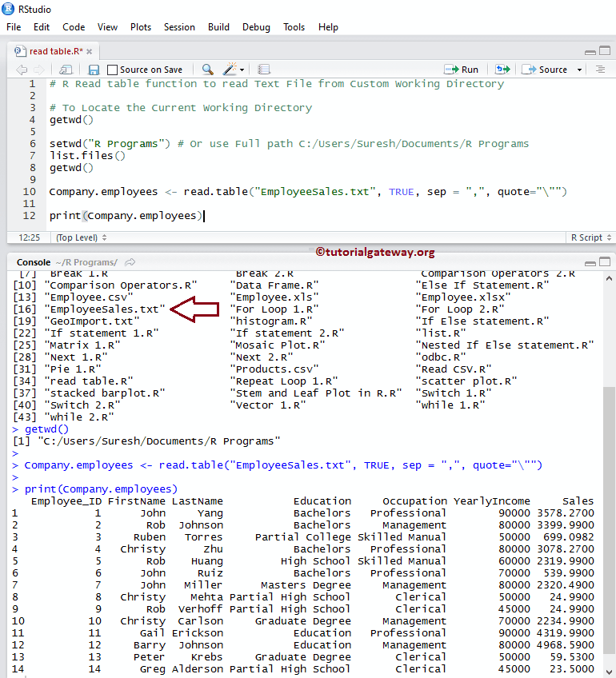Close the read table.R tab
Screen dimensions: 616x678
88,51
